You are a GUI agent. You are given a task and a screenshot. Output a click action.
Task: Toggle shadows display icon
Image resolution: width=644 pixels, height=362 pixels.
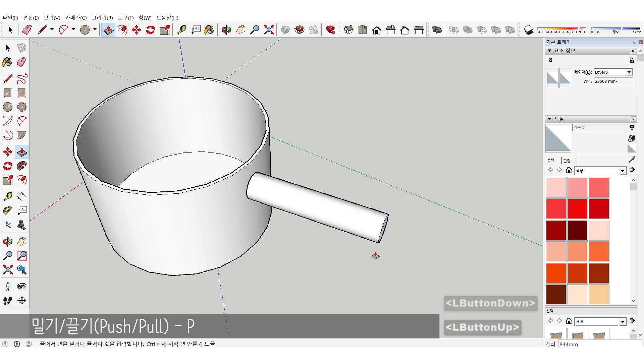pyautogui.click(x=528, y=30)
